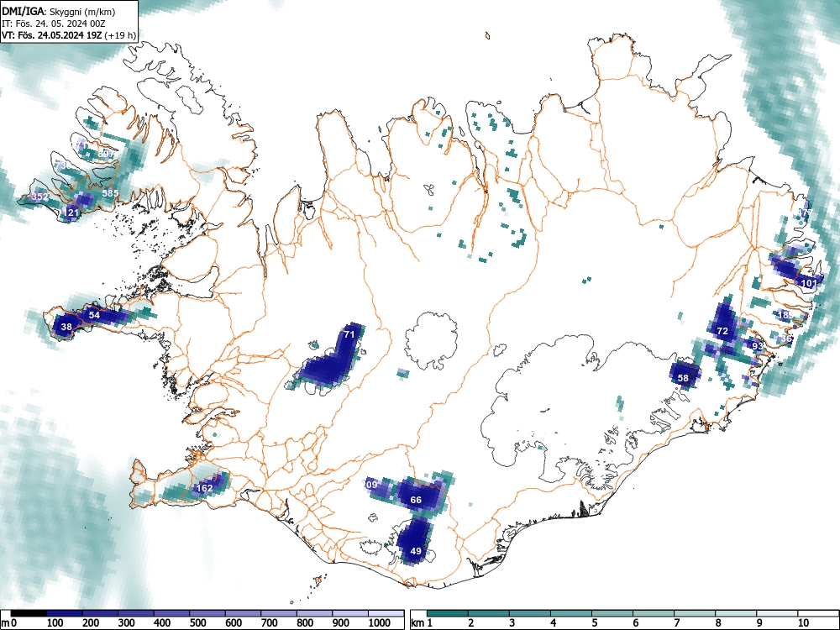Click the visibility value 121 on the map

[x=71, y=213]
